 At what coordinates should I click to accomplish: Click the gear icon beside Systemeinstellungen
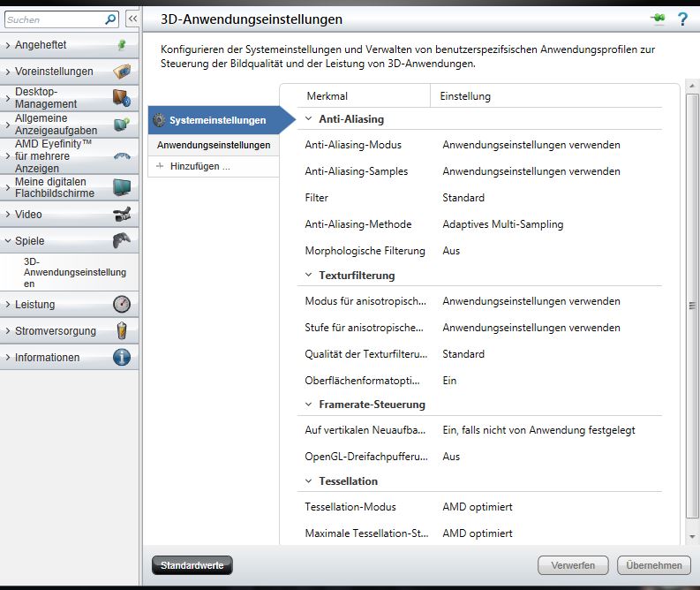coord(160,120)
